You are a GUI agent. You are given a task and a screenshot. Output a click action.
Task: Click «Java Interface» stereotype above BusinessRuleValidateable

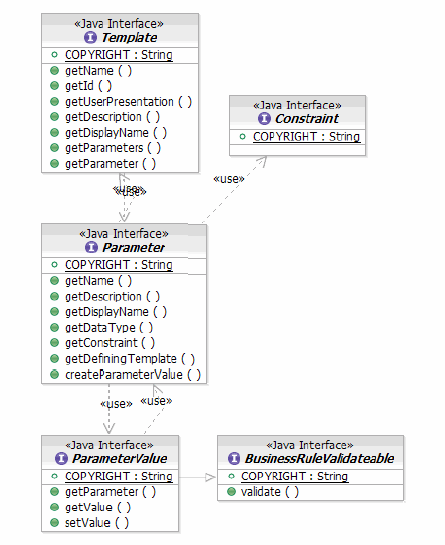pyautogui.click(x=310, y=445)
